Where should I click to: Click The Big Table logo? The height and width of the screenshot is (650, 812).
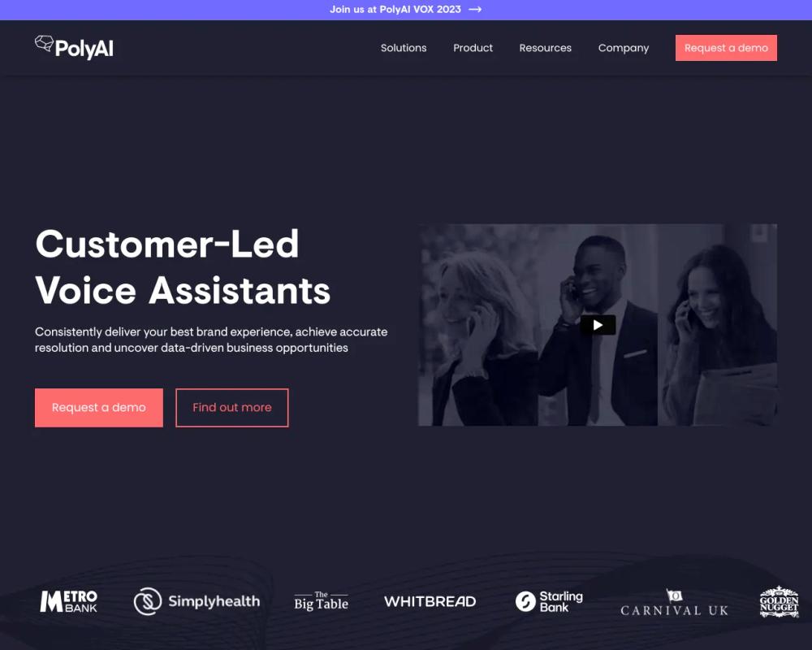[321, 601]
